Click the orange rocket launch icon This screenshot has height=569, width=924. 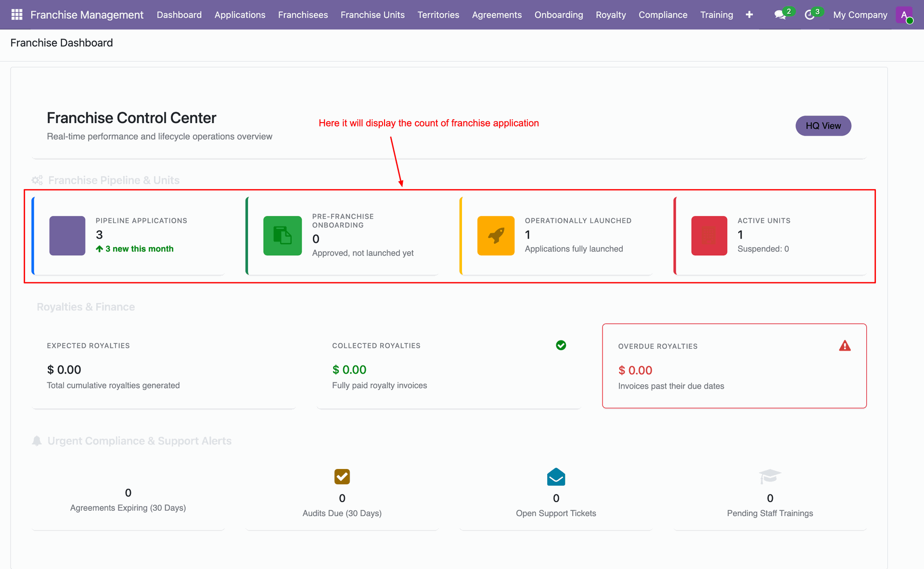496,236
